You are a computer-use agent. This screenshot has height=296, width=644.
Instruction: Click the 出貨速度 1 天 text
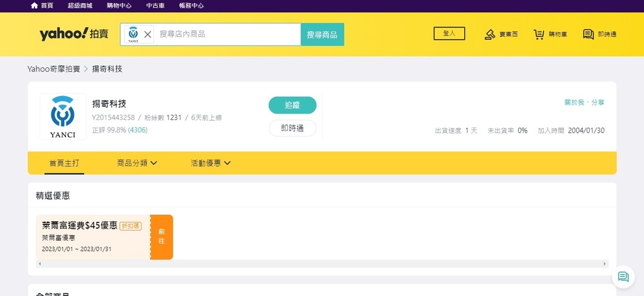click(456, 131)
